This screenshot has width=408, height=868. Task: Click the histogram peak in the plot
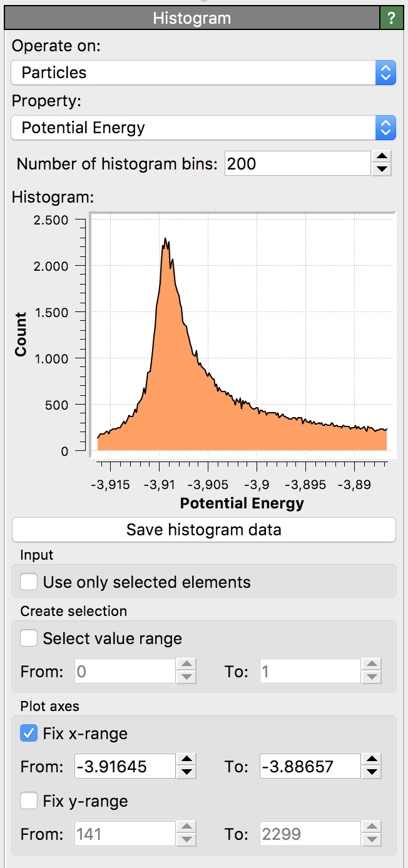point(165,240)
